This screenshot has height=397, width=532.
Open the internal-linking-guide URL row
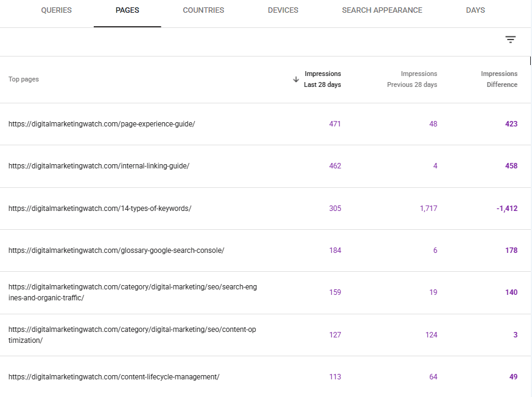(x=99, y=166)
